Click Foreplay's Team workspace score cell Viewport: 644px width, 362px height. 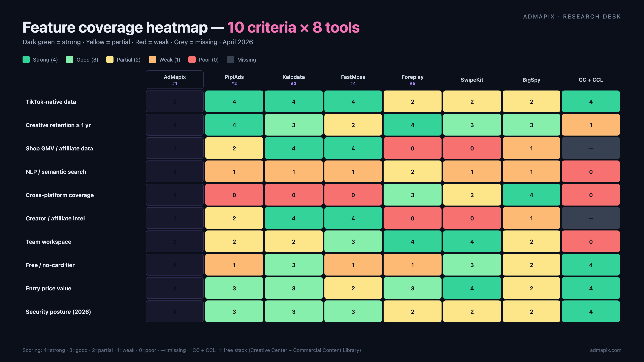[x=412, y=242]
